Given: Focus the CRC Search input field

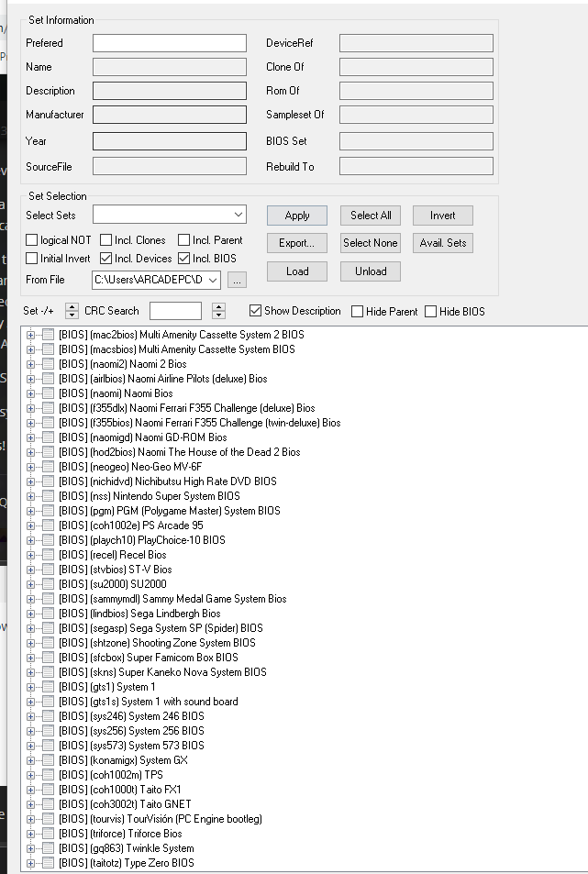Looking at the screenshot, I should tap(175, 311).
